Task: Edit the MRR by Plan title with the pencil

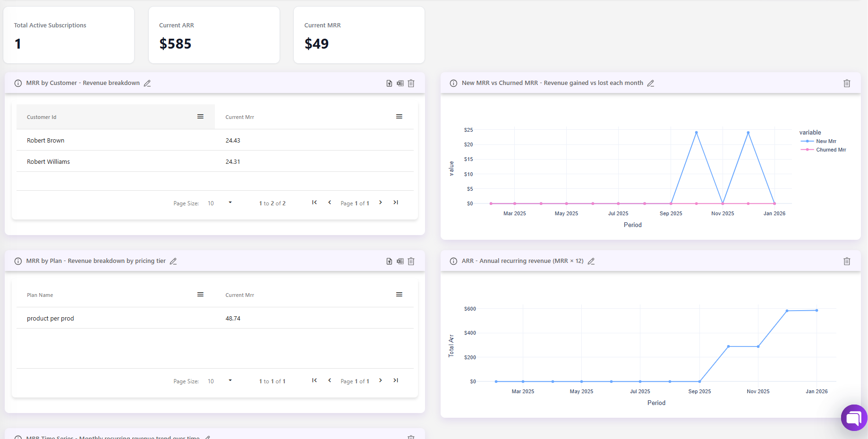Action: [x=173, y=261]
